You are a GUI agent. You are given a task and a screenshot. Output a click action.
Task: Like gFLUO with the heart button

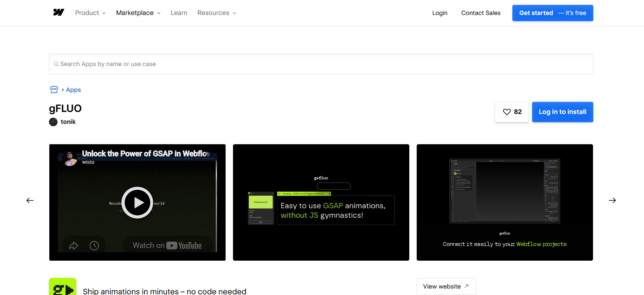(x=512, y=112)
